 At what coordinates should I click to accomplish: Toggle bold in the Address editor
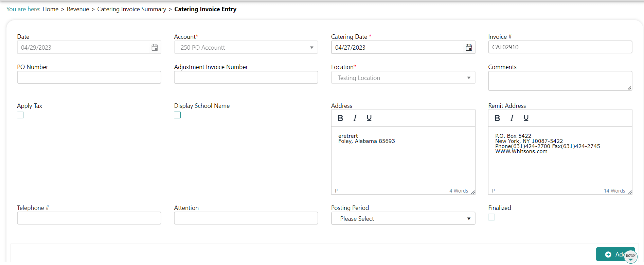[x=340, y=118]
